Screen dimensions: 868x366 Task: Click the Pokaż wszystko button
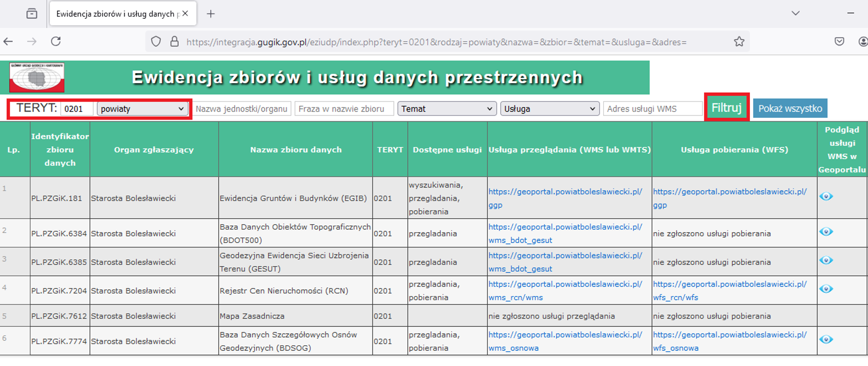click(x=790, y=108)
